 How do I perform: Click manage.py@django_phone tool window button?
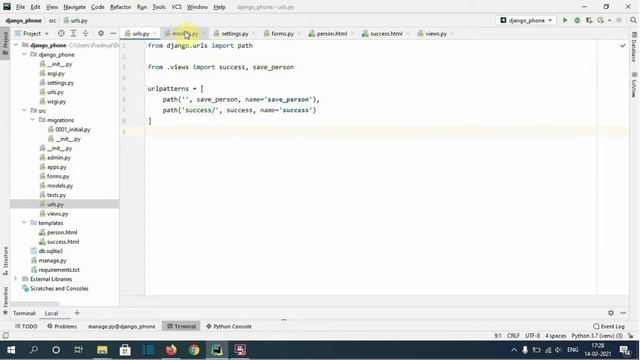pos(122,326)
